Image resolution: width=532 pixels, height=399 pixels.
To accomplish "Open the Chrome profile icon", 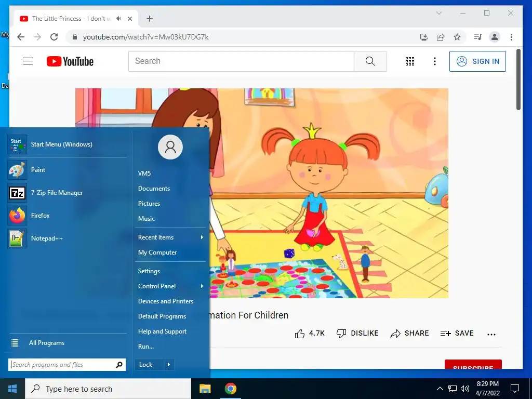I will click(x=495, y=37).
